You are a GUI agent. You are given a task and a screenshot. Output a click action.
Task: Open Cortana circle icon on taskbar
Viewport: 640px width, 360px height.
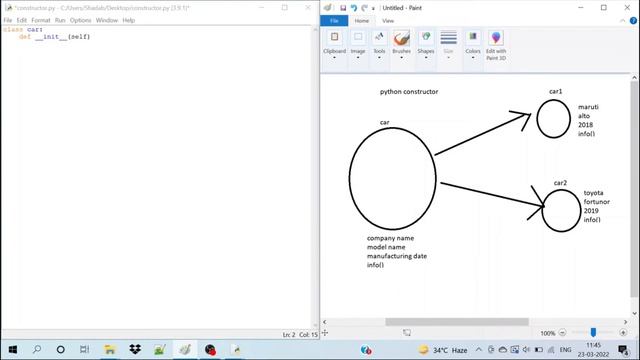coord(60,349)
